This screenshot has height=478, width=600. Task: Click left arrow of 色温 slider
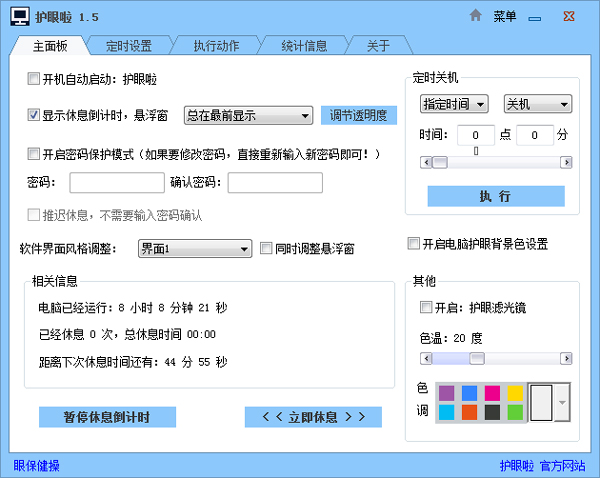tap(426, 359)
